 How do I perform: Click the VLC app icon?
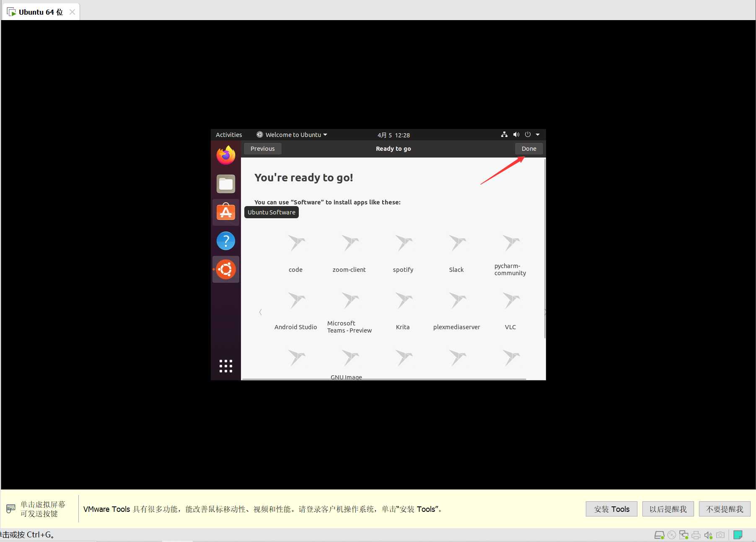(511, 300)
